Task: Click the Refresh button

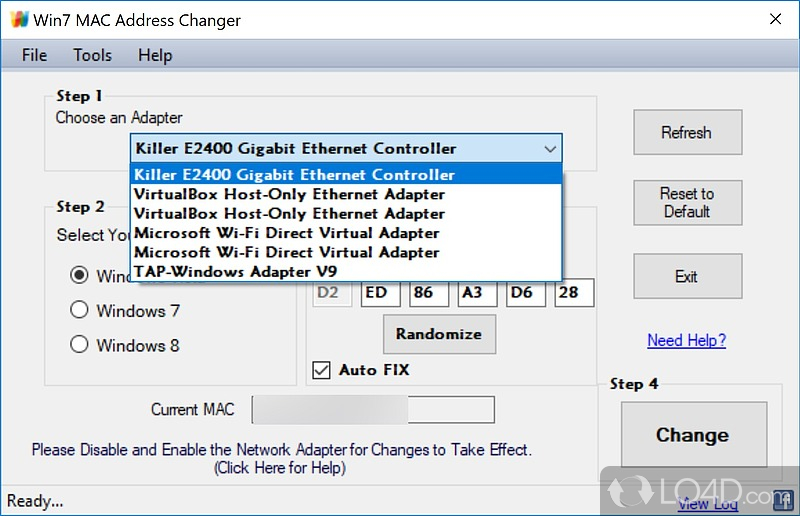Action: pos(687,132)
